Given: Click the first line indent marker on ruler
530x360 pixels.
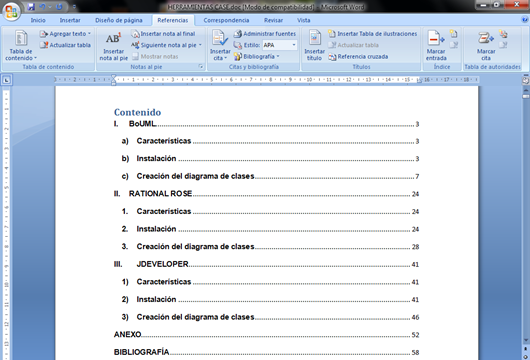Looking at the screenshot, I should 114,77.
